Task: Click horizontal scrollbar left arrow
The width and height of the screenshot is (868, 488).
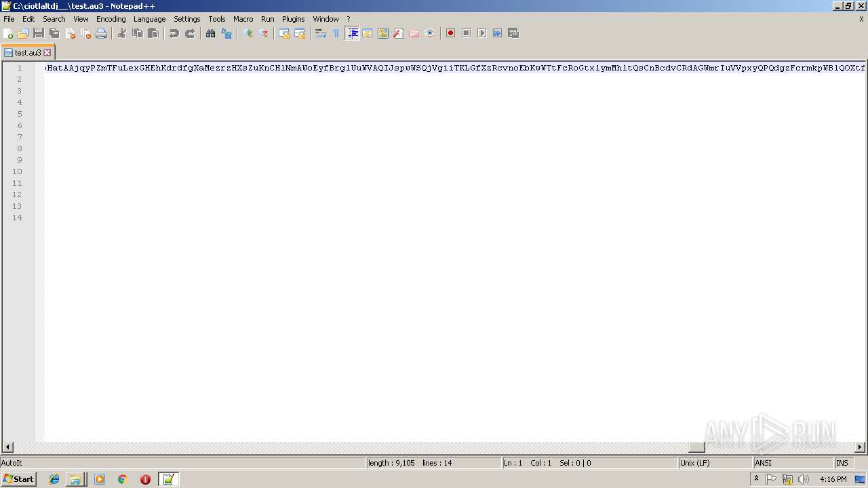Action: click(8, 447)
